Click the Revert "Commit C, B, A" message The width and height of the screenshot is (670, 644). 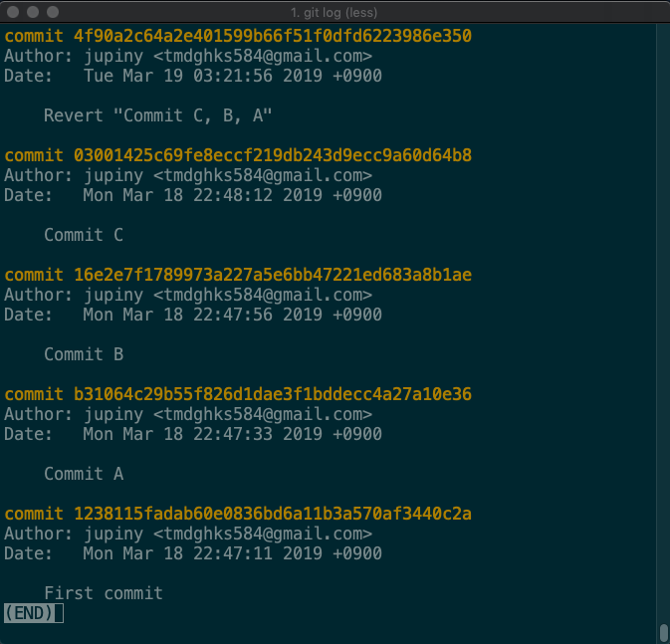[x=157, y=115]
